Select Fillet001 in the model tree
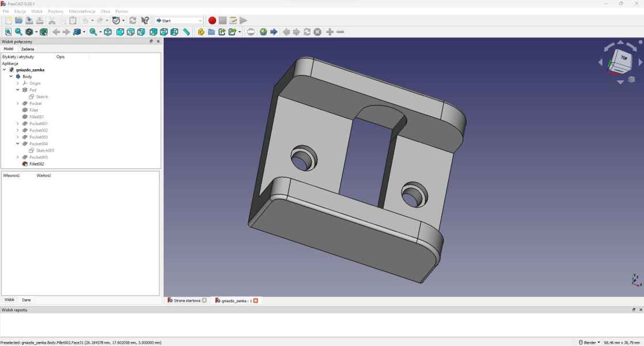The width and height of the screenshot is (644, 346). 36,117
